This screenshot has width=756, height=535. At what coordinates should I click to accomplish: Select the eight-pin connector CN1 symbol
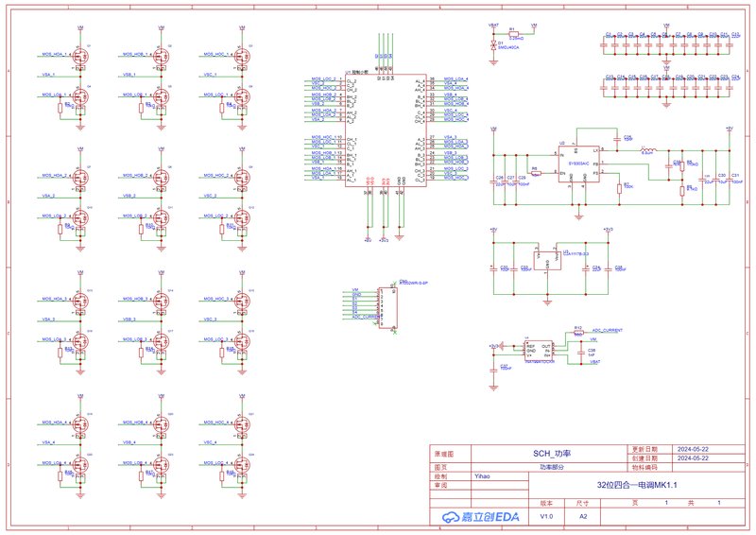coord(387,308)
